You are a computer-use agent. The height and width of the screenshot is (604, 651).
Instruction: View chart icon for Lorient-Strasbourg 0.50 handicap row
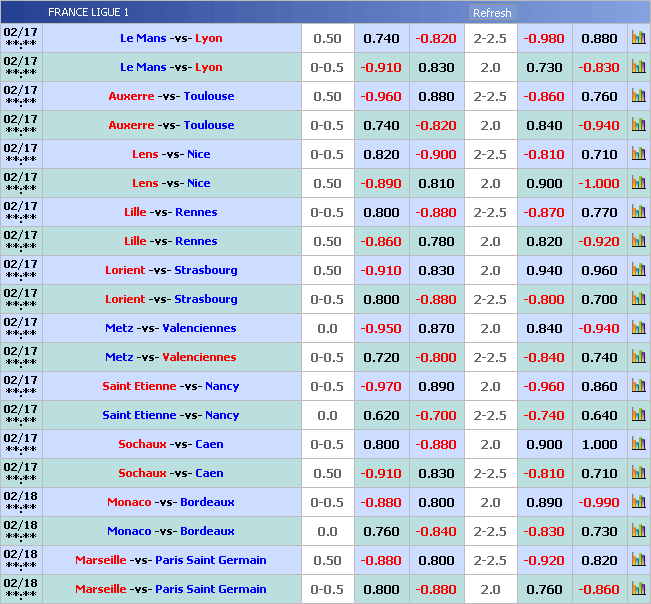pyautogui.click(x=638, y=271)
